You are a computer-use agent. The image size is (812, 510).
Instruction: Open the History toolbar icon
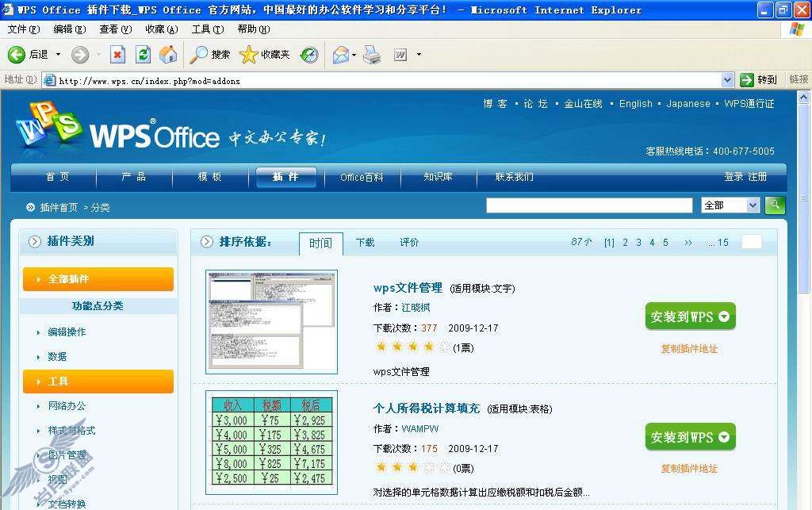coord(309,55)
